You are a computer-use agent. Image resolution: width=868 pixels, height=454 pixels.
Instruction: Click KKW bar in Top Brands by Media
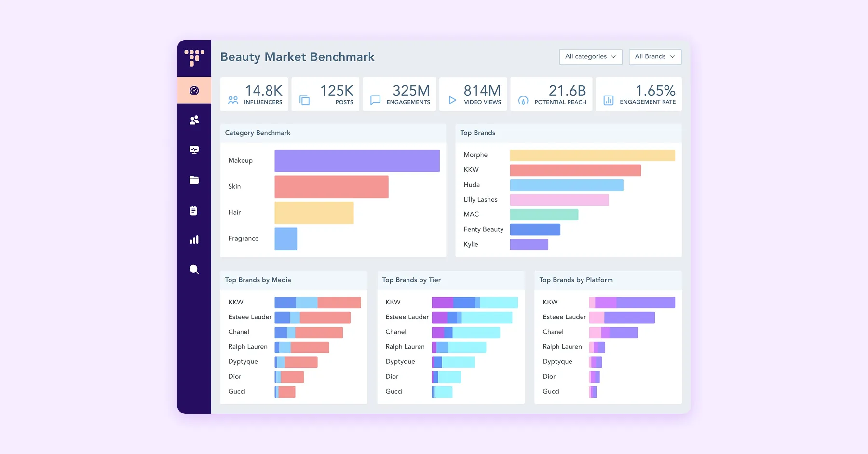coord(318,303)
